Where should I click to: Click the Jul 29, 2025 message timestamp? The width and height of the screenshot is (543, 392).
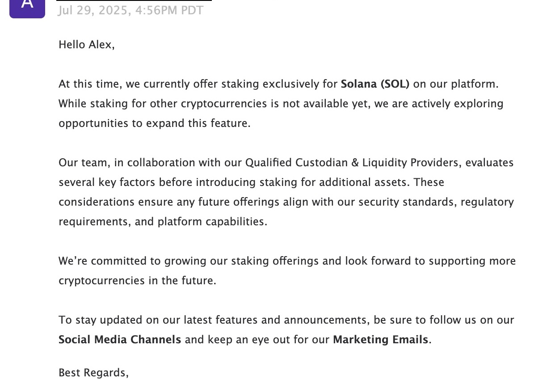[x=130, y=10]
